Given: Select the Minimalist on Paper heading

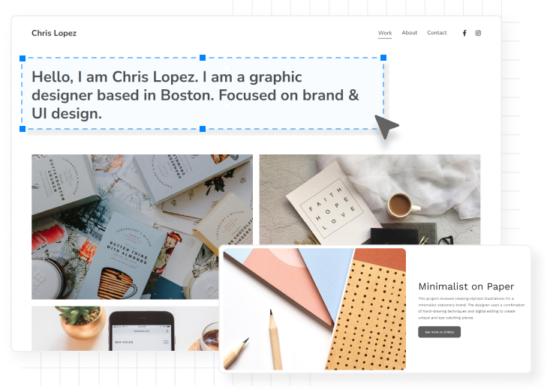Looking at the screenshot, I should click(466, 286).
